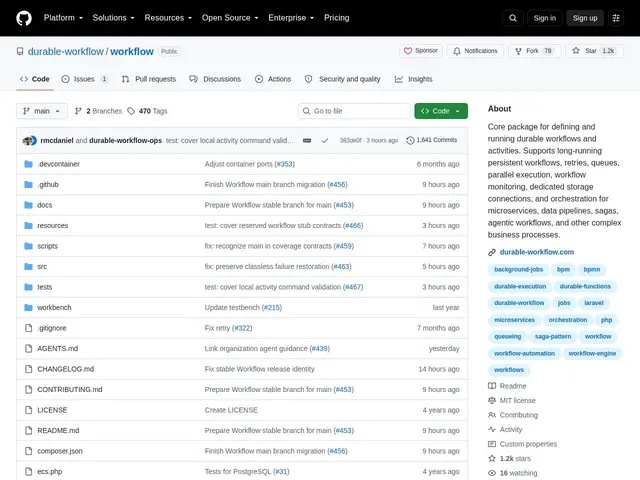Open the Custom properties link

[522, 444]
